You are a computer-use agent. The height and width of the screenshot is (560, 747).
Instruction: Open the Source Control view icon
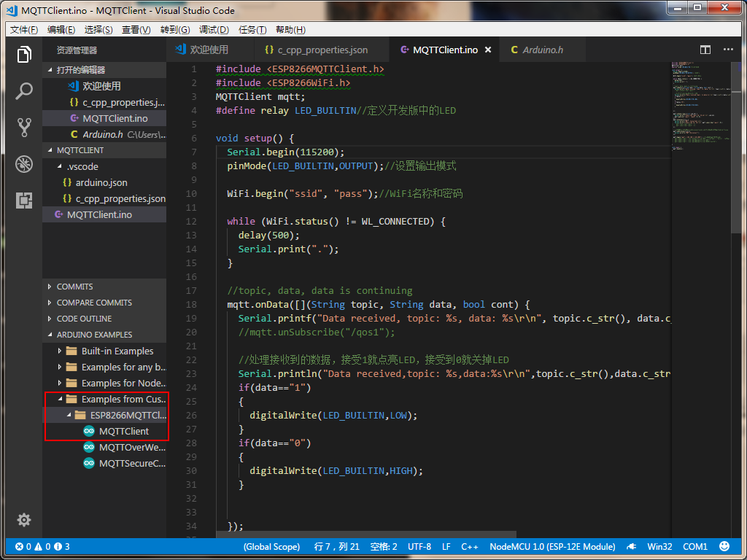pos(24,127)
